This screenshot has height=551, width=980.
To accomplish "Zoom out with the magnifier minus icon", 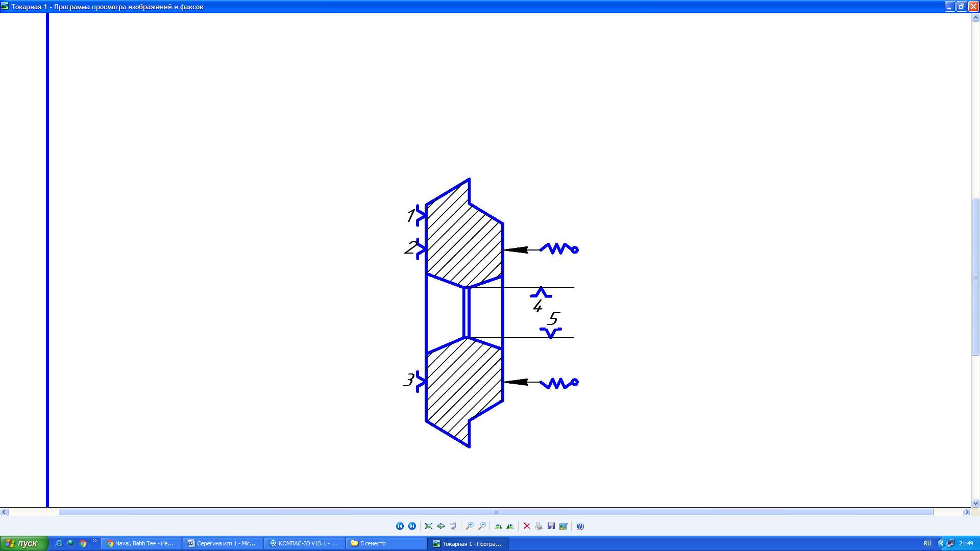I will coord(482,526).
